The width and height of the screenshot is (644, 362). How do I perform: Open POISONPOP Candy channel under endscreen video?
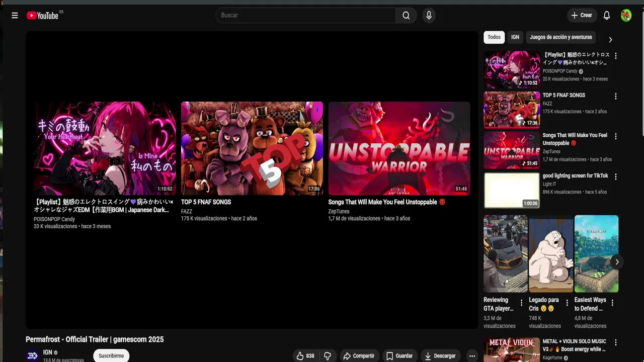54,219
